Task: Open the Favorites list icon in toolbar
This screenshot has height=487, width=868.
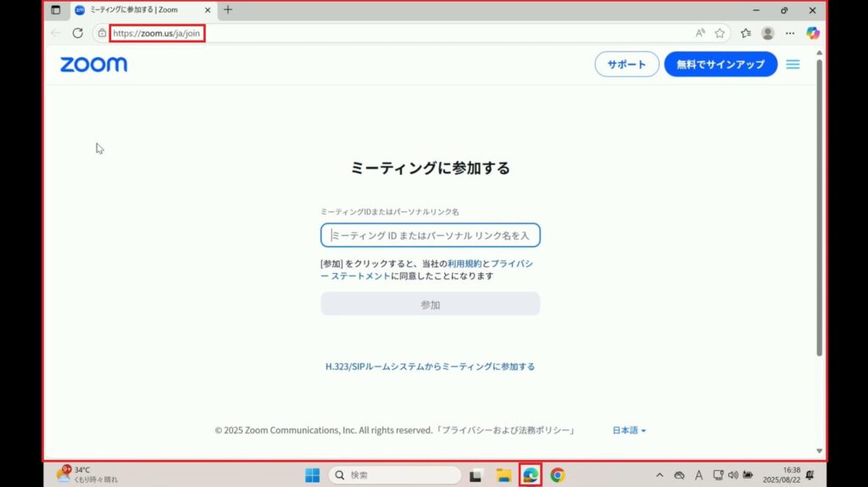Action: [x=746, y=33]
